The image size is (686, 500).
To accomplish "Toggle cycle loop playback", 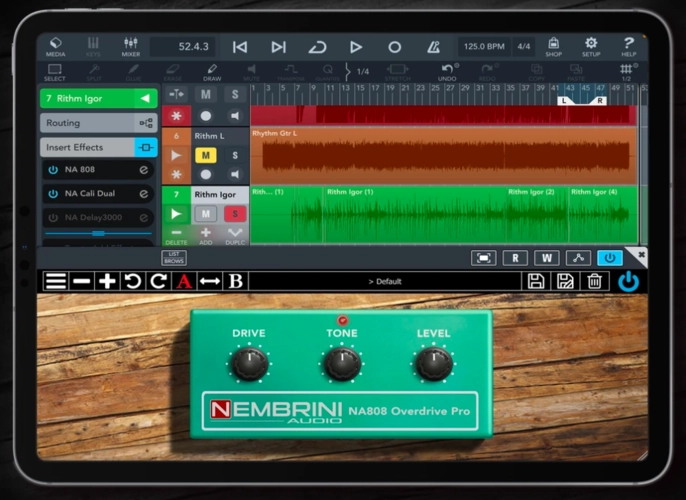I will [x=317, y=47].
